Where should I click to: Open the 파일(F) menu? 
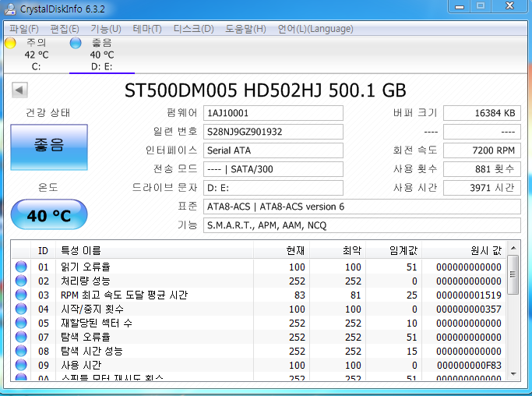[x=23, y=29]
